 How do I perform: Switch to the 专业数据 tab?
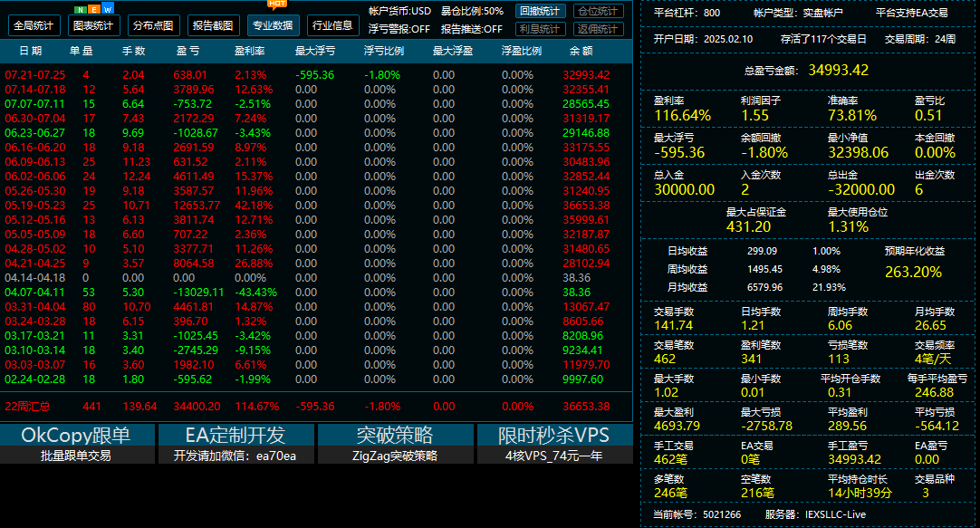point(273,25)
